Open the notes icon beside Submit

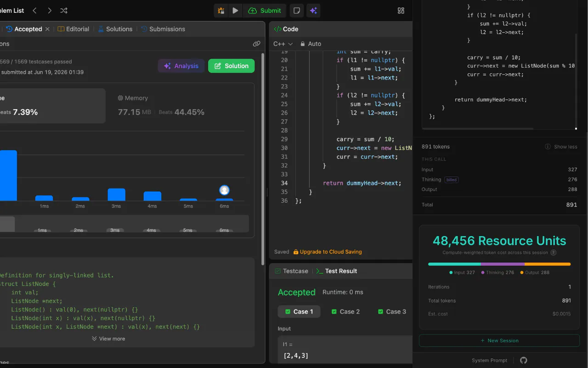tap(297, 11)
